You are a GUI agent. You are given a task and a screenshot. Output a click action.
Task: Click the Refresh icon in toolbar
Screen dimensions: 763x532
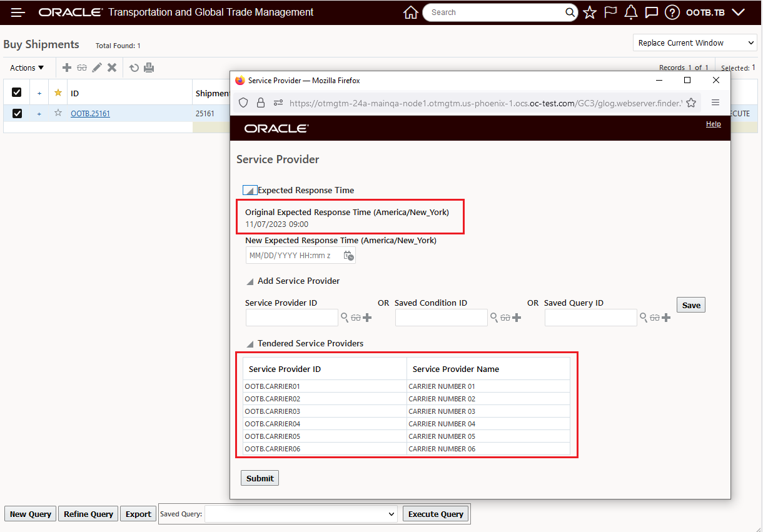134,68
